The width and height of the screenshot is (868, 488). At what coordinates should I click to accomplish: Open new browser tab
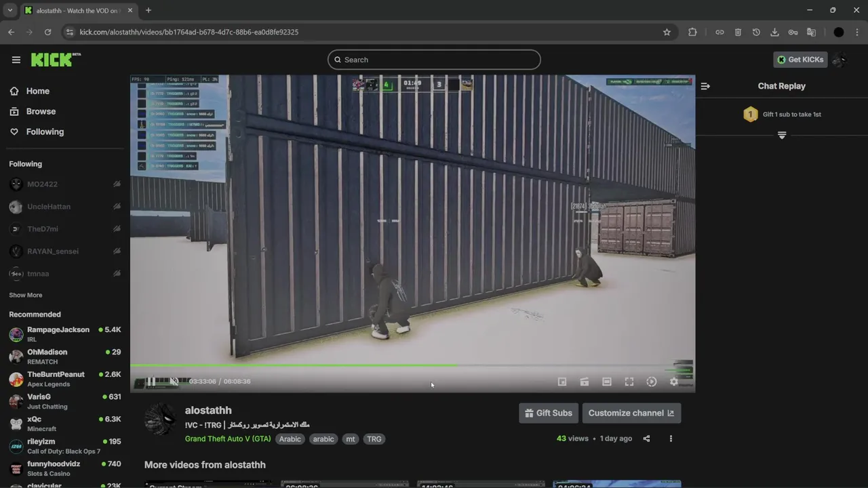click(x=149, y=10)
